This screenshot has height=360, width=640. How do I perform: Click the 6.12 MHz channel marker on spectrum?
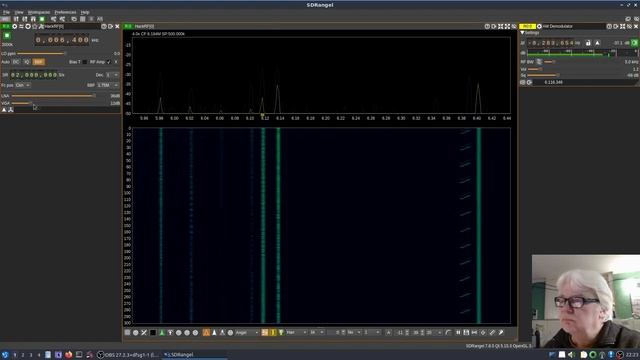tap(262, 115)
